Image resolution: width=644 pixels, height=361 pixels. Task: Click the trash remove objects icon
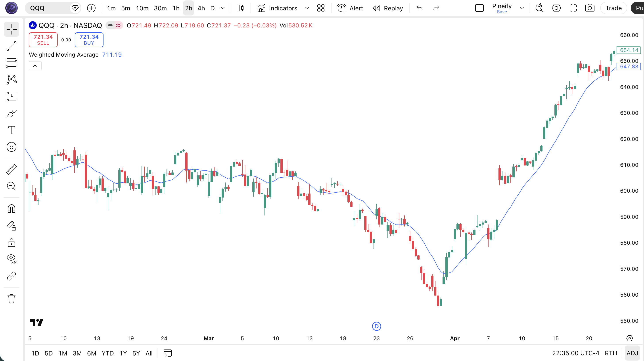click(x=11, y=298)
